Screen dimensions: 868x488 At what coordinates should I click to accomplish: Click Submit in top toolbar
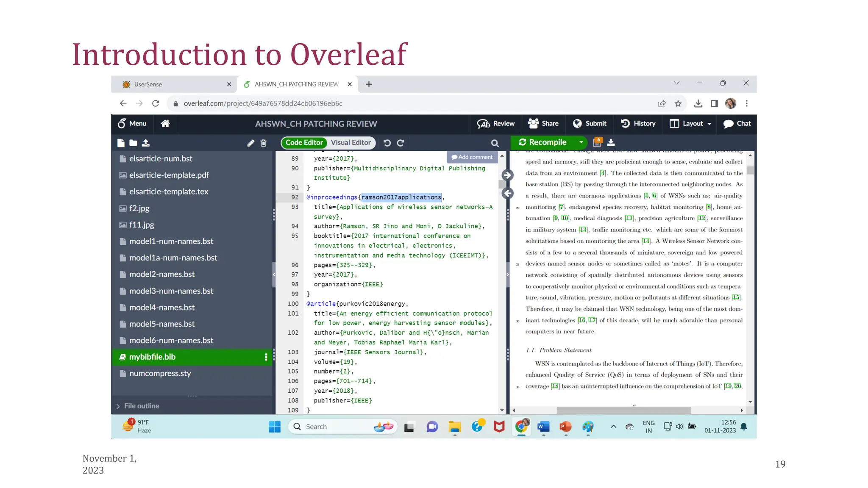point(590,123)
